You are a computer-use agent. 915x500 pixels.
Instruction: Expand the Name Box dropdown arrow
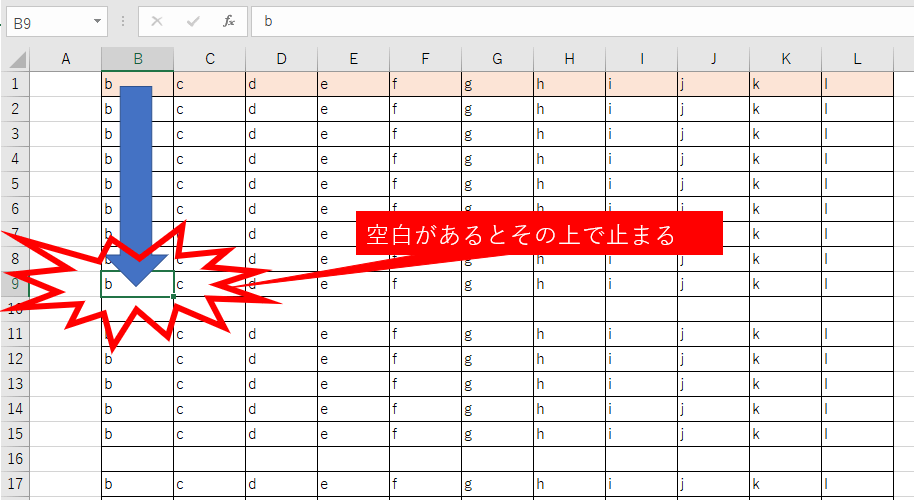pos(97,21)
